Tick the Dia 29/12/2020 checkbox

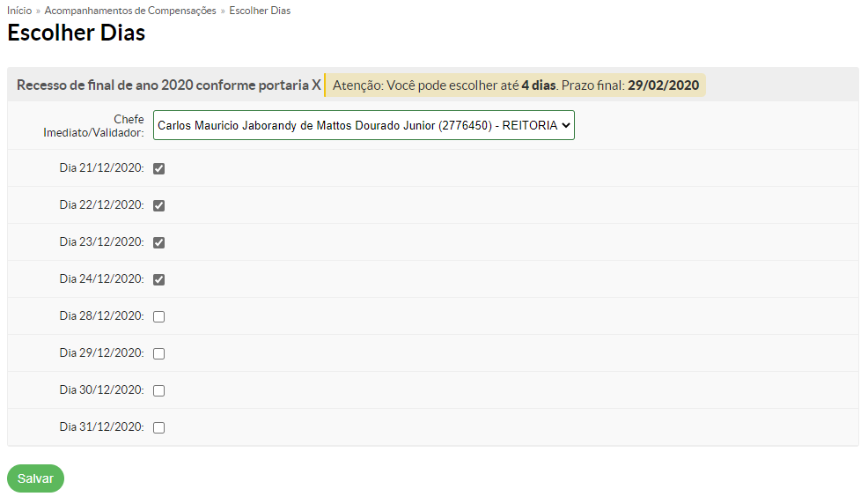(158, 354)
